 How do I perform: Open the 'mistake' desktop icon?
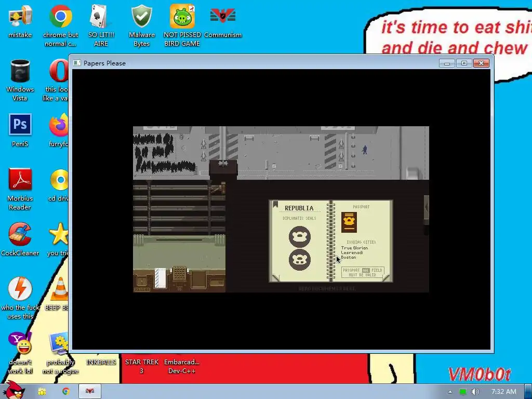tap(20, 21)
